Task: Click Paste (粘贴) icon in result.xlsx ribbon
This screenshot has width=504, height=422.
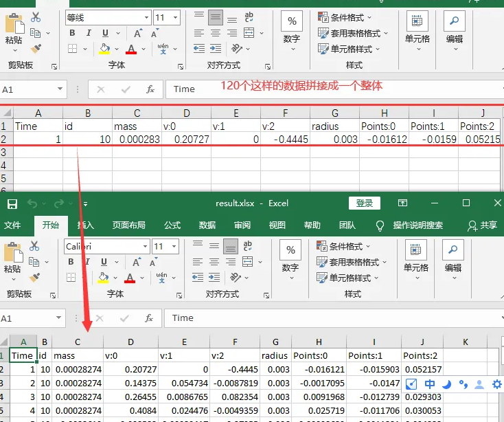Action: tap(13, 252)
